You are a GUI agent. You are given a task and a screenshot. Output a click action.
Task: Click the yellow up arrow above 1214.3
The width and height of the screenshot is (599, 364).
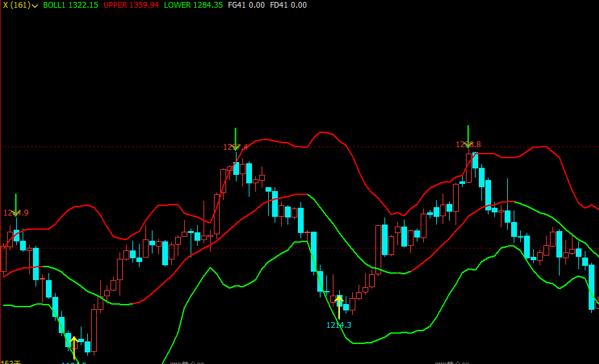[339, 308]
